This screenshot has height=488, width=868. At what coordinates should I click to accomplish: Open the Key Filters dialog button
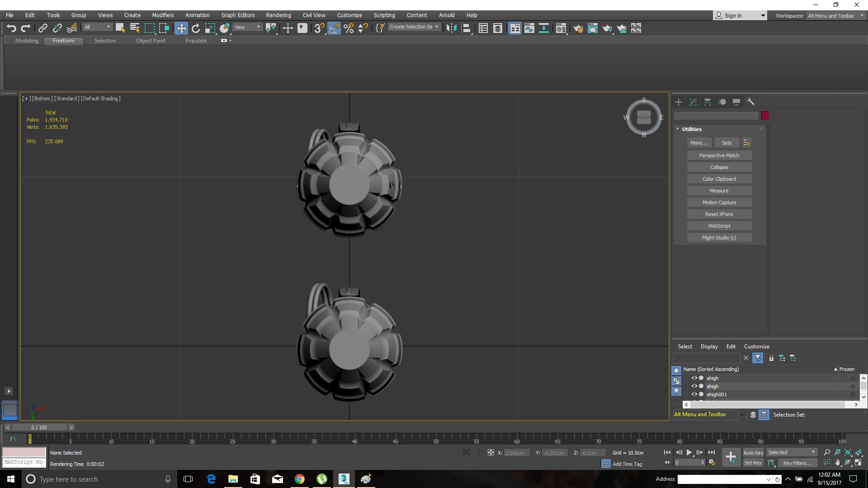[797, 463]
